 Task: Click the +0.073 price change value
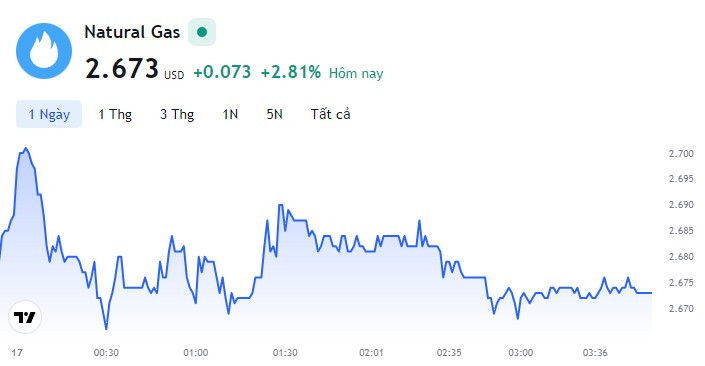click(x=222, y=72)
